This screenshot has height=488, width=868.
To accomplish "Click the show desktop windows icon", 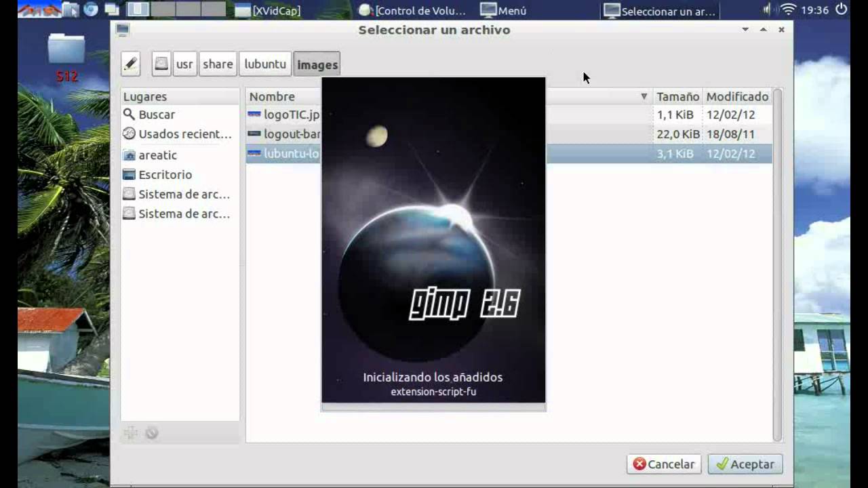I will (x=112, y=9).
